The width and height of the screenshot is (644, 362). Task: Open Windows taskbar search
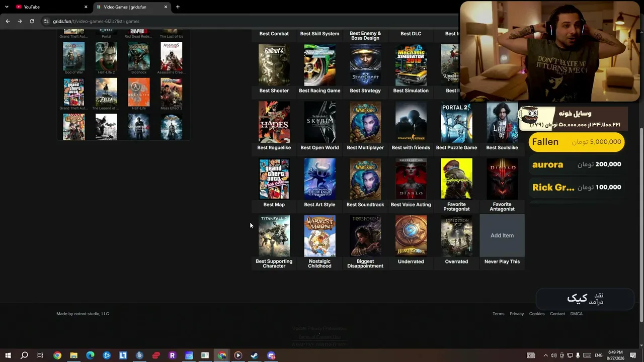coord(24,355)
